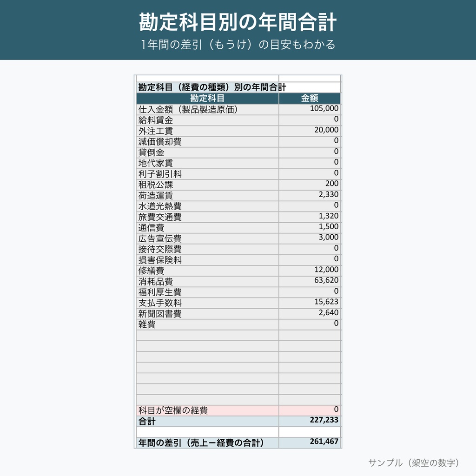Click the 227,233 total amount
The image size is (476, 476).
324,420
